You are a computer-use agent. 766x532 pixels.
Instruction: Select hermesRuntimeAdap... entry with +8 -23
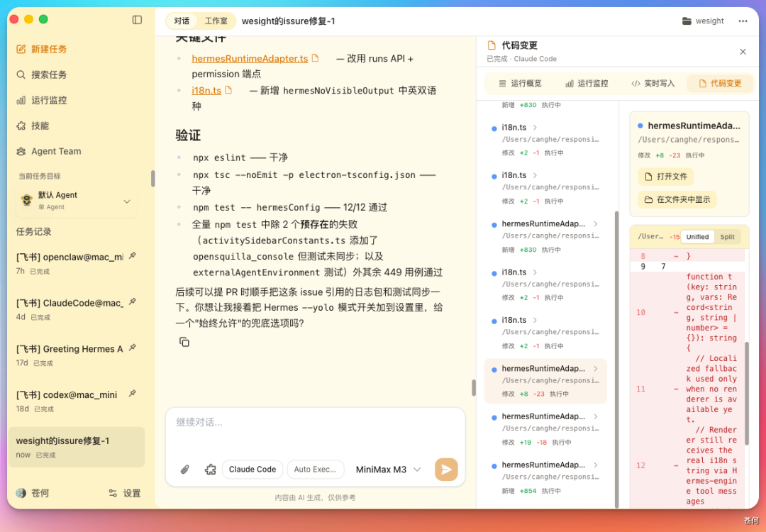coord(545,381)
